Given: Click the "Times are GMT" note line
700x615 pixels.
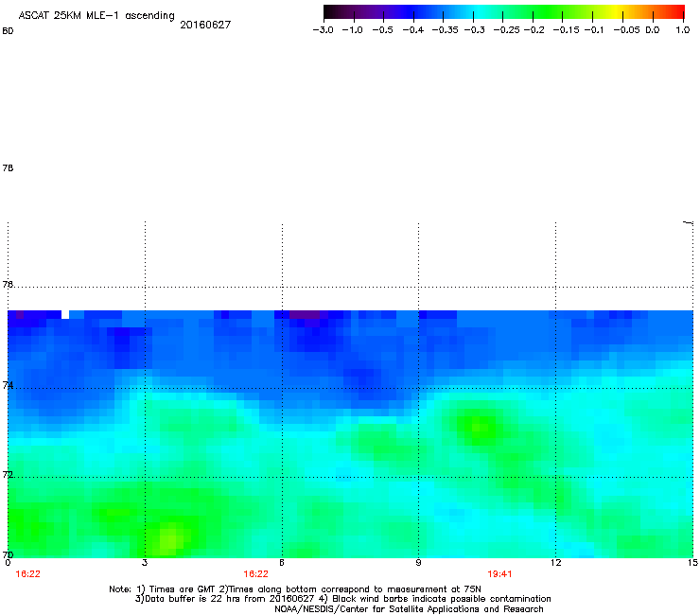Looking at the screenshot, I should coord(295,589).
